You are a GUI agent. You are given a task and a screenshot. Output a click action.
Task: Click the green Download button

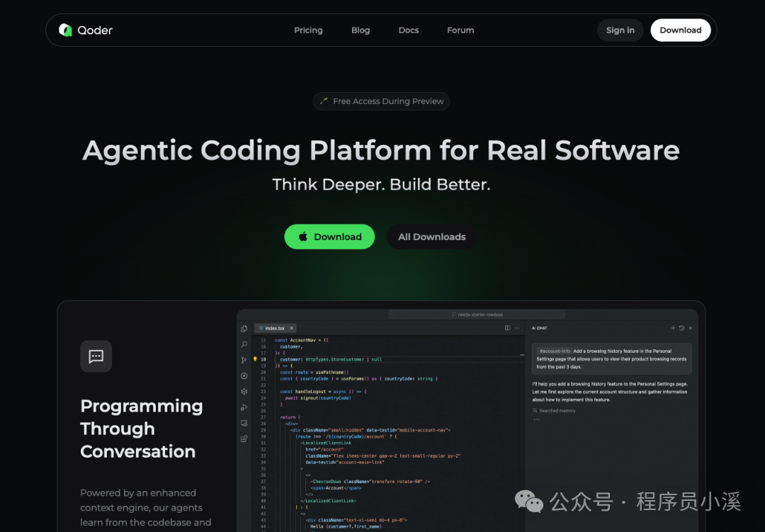(329, 237)
